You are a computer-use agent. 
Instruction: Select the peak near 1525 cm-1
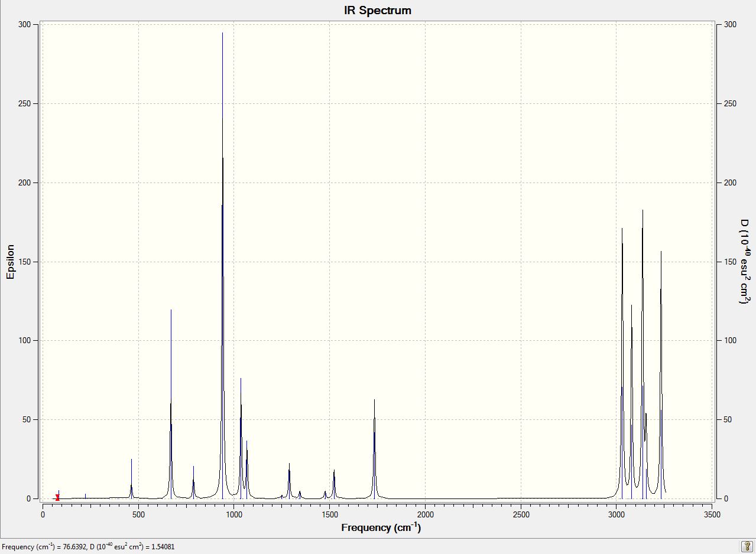point(334,484)
